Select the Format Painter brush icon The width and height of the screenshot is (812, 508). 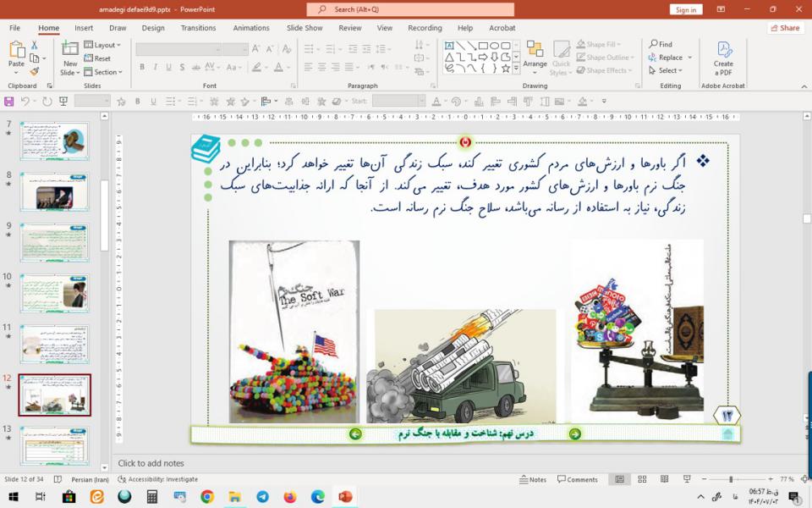[35, 72]
